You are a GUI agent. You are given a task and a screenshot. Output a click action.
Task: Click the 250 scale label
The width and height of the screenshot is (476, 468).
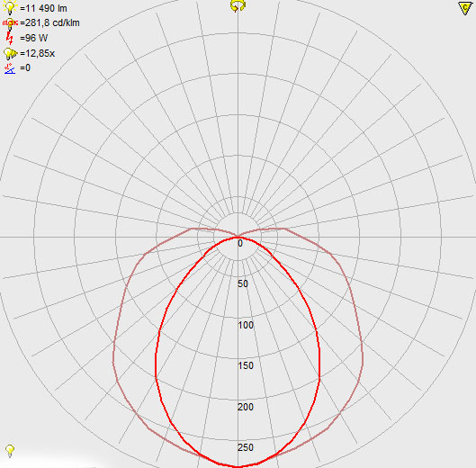click(x=246, y=447)
